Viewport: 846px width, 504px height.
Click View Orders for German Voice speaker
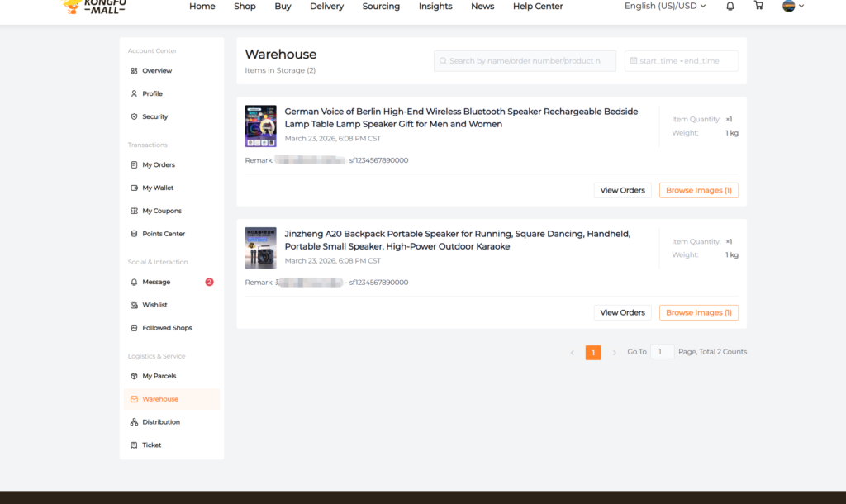622,191
